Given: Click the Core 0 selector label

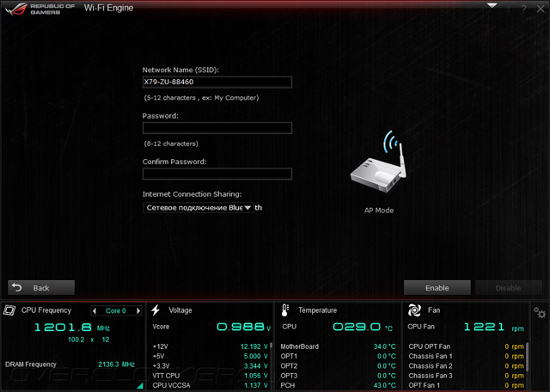Looking at the screenshot, I should (x=116, y=311).
